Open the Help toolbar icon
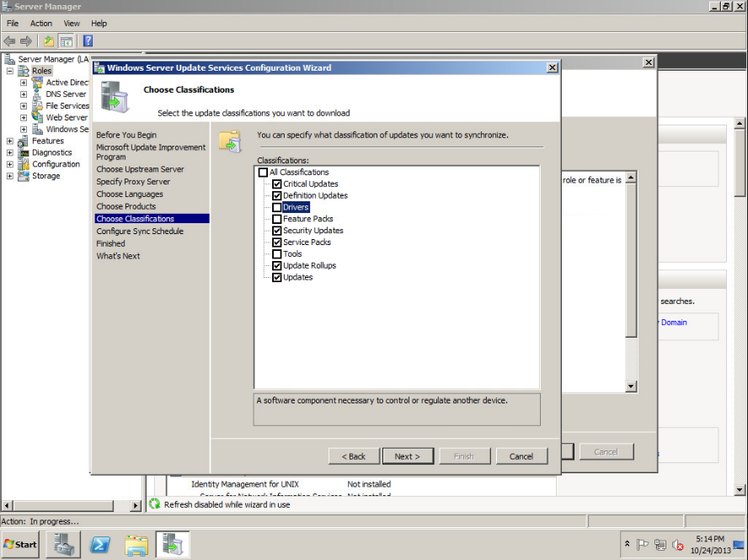This screenshot has width=748, height=560. point(88,41)
